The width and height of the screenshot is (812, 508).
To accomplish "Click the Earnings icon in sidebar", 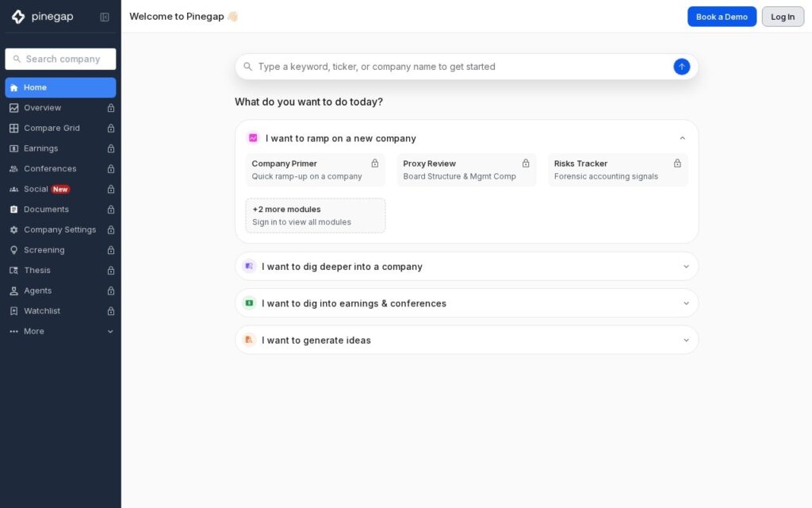I will click(x=14, y=148).
